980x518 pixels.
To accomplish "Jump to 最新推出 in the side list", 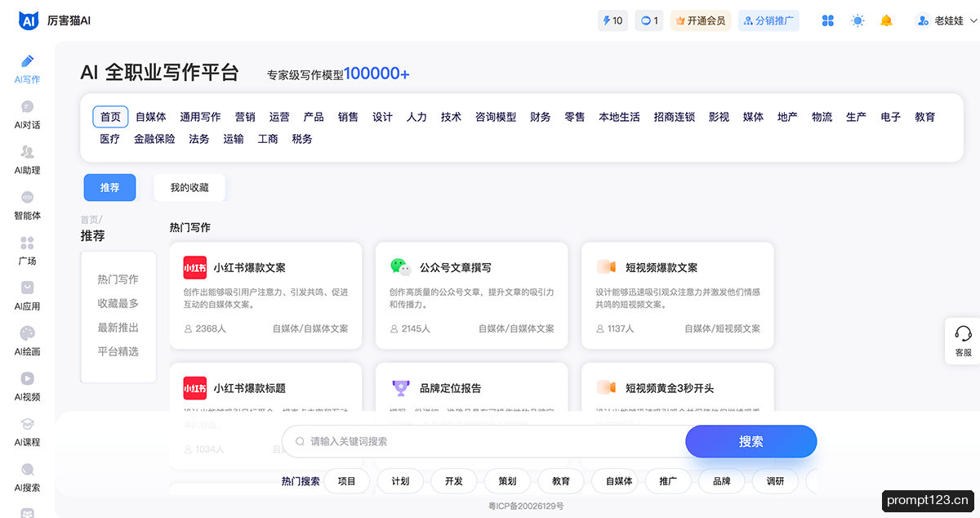I will [118, 328].
